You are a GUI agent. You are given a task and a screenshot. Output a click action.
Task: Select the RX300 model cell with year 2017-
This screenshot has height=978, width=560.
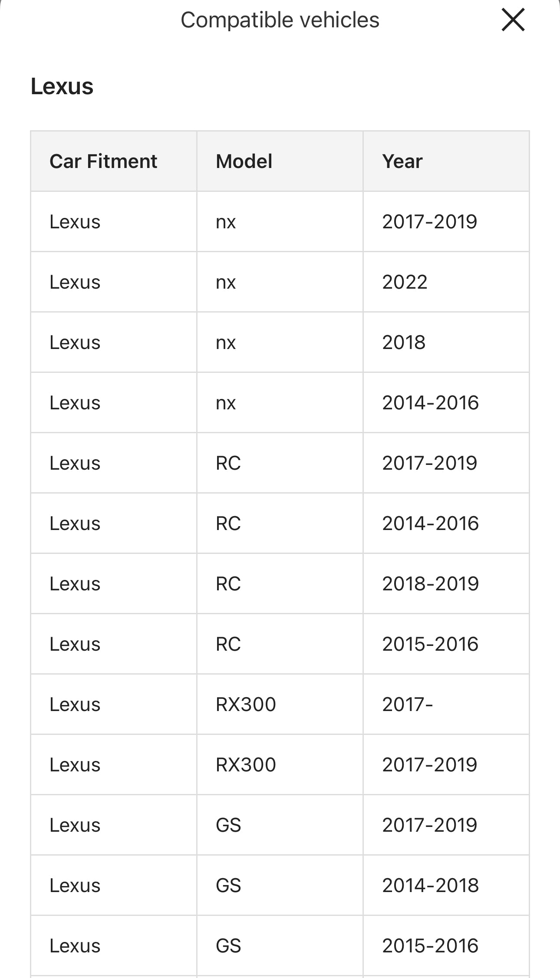click(x=280, y=704)
